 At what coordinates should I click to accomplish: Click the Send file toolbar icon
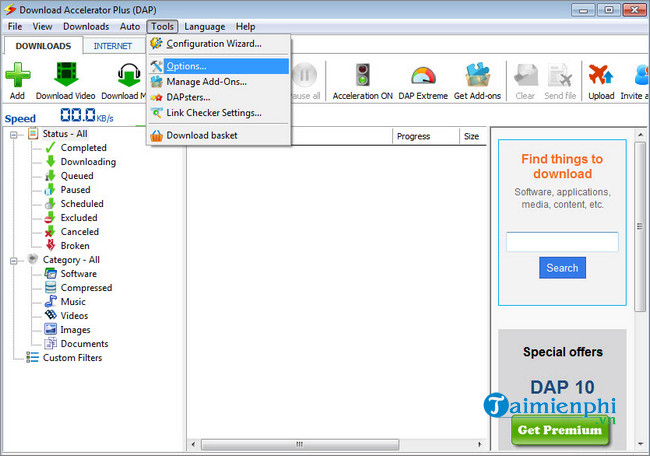coord(560,75)
